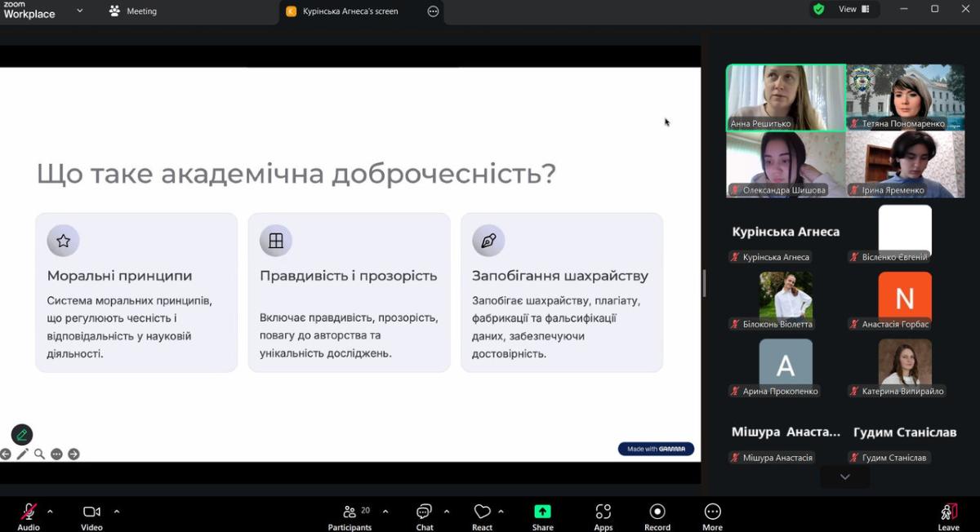
Task: Go to next slide arrow
Action: (73, 454)
